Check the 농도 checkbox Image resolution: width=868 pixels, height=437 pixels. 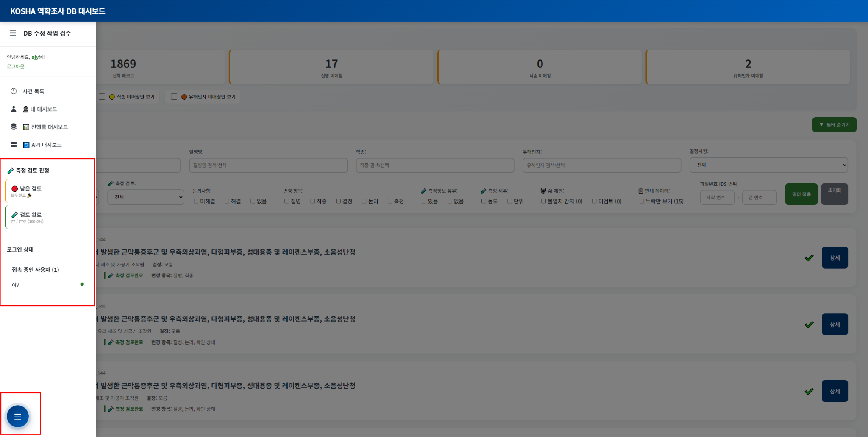pos(484,201)
